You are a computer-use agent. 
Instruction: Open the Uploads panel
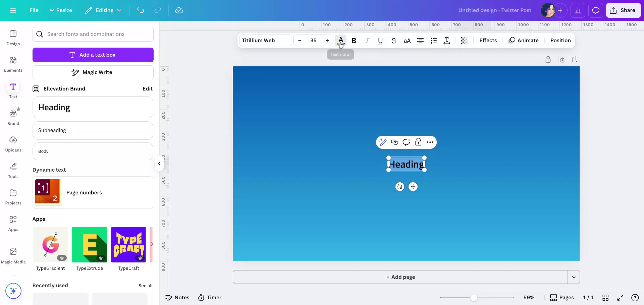[x=13, y=144]
